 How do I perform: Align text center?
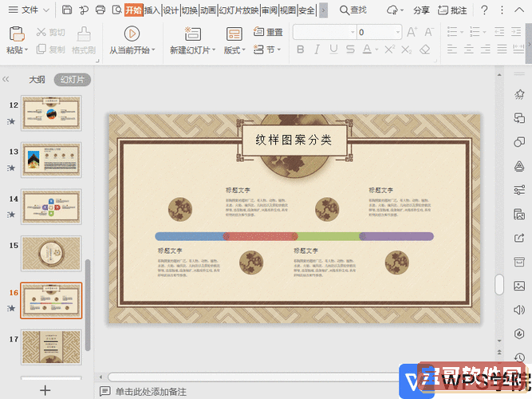pos(468,49)
